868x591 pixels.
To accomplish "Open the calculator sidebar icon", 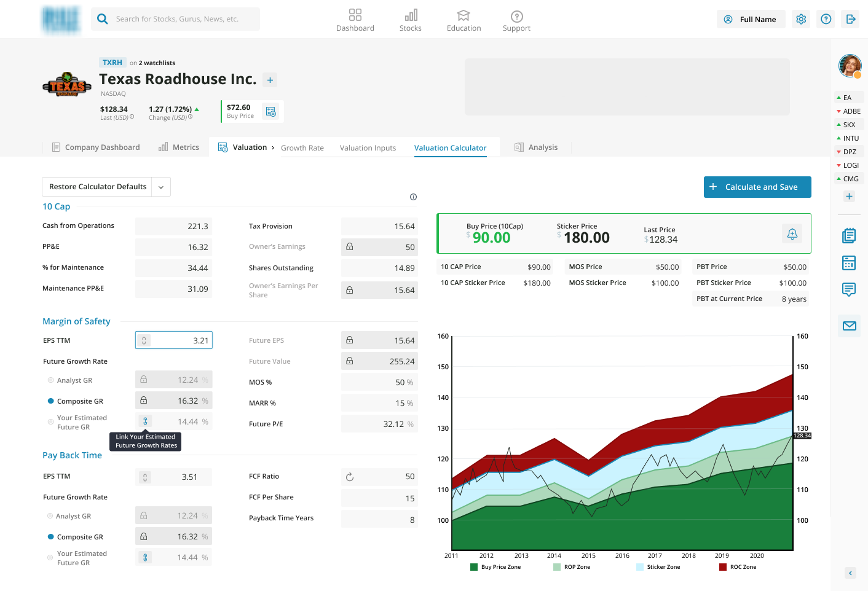I will coord(849,263).
